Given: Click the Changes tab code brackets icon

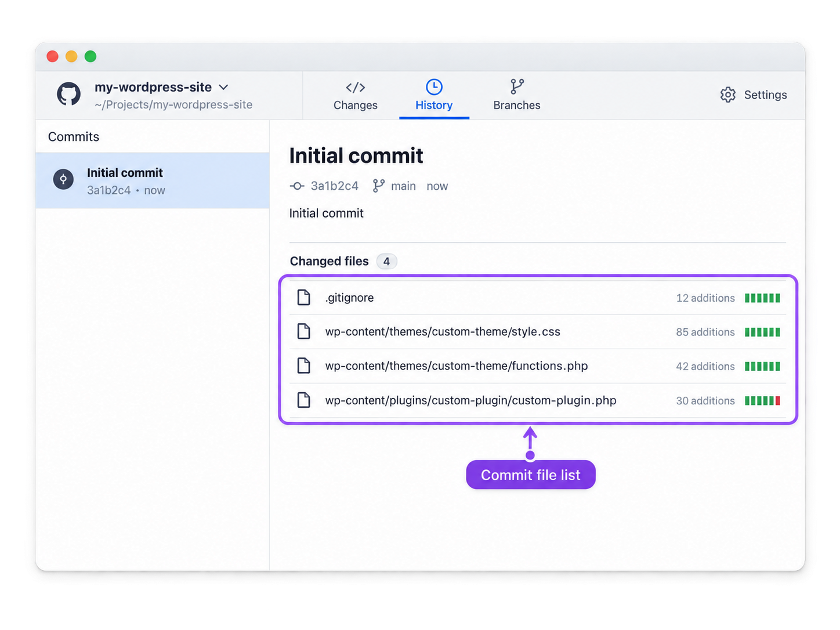Looking at the screenshot, I should tap(355, 88).
